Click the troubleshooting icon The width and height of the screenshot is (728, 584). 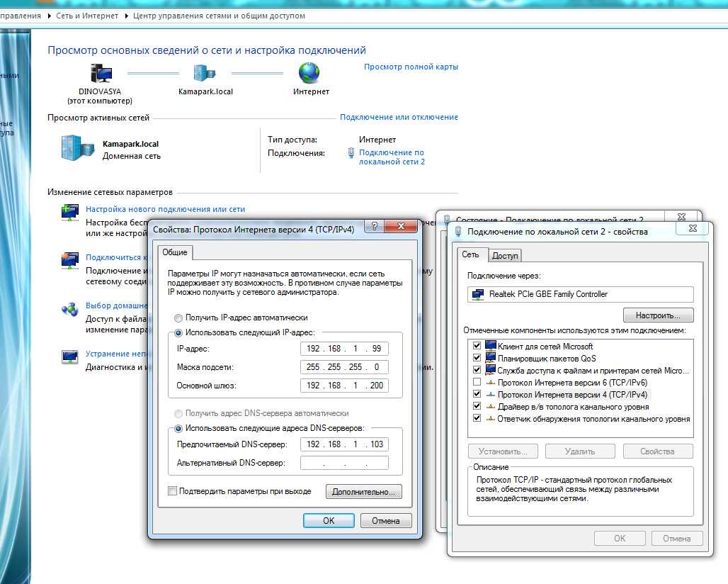69,356
